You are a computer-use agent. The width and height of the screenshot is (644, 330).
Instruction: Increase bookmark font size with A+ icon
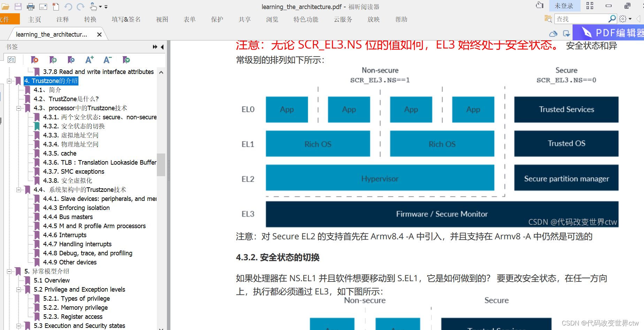(x=90, y=60)
